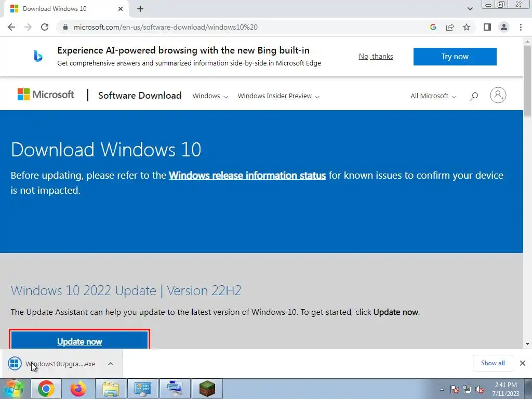The image size is (532, 399).
Task: Click Windows 10 2022 Update Version 22H2 heading
Action: 126,291
